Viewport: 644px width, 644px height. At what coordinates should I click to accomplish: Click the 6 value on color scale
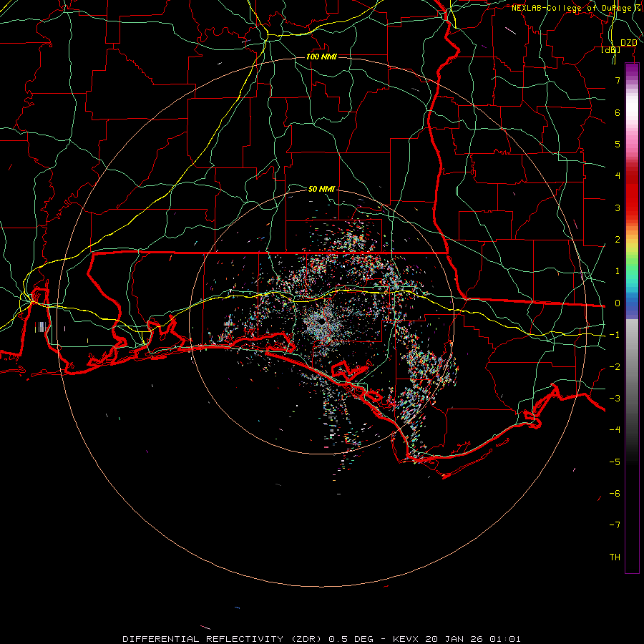coord(618,112)
